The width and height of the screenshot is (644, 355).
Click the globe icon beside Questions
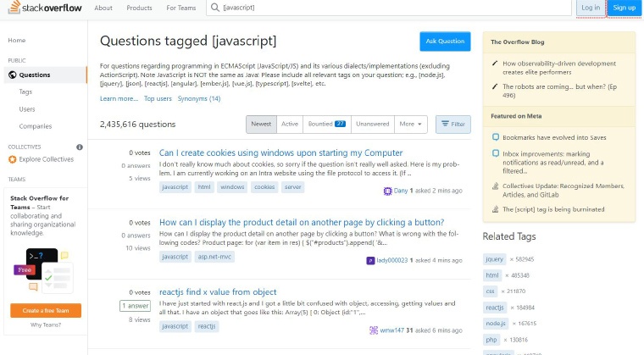[x=13, y=75]
